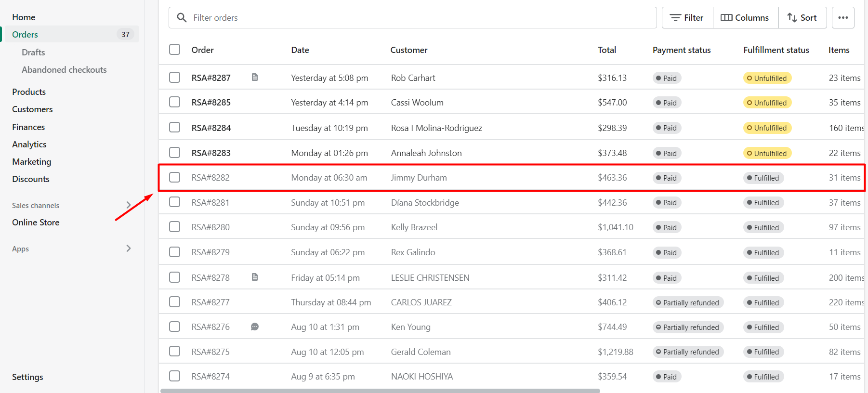This screenshot has width=868, height=393.
Task: Click the note icon on order RSA#8287
Action: coord(255,77)
